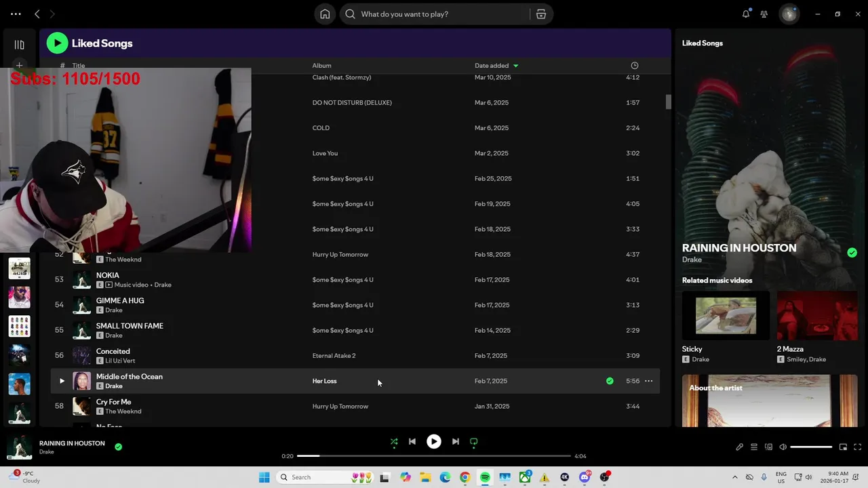
Task: Open Connect to a device icon
Action: click(768, 447)
